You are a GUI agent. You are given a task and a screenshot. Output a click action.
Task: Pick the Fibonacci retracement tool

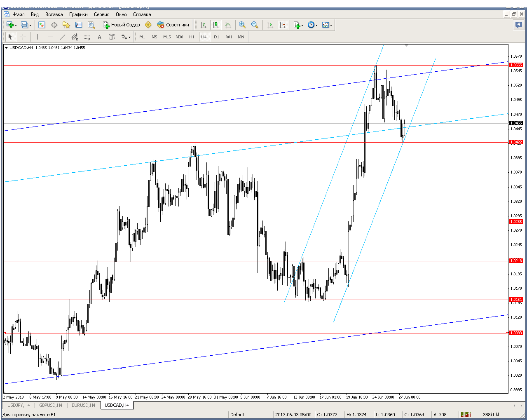[87, 37]
